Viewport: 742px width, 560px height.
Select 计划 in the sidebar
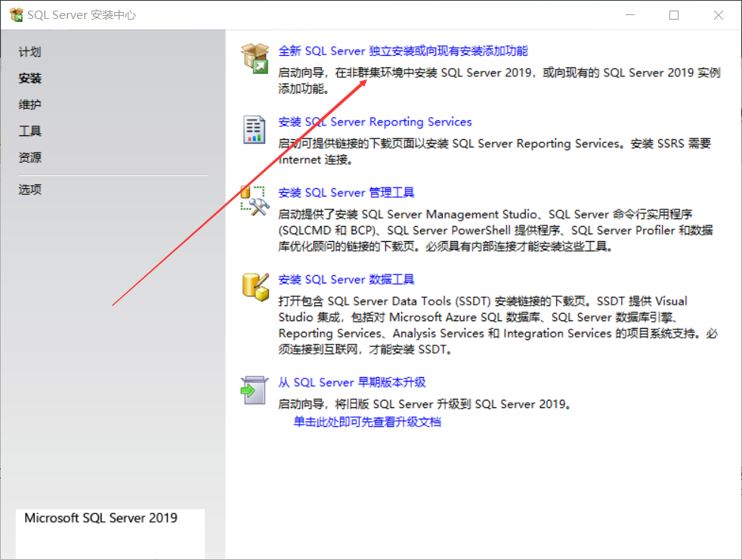(29, 51)
